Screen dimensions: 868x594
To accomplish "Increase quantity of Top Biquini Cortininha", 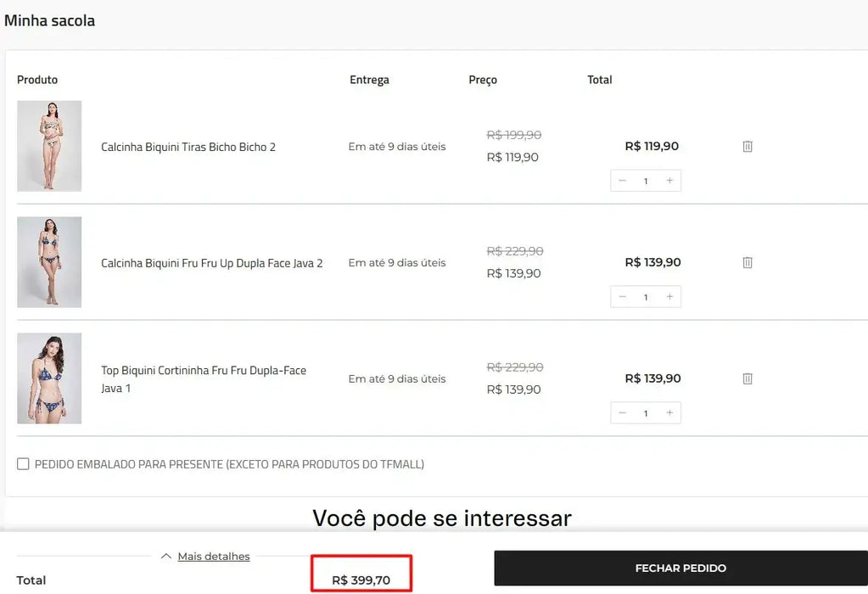I will (x=669, y=413).
